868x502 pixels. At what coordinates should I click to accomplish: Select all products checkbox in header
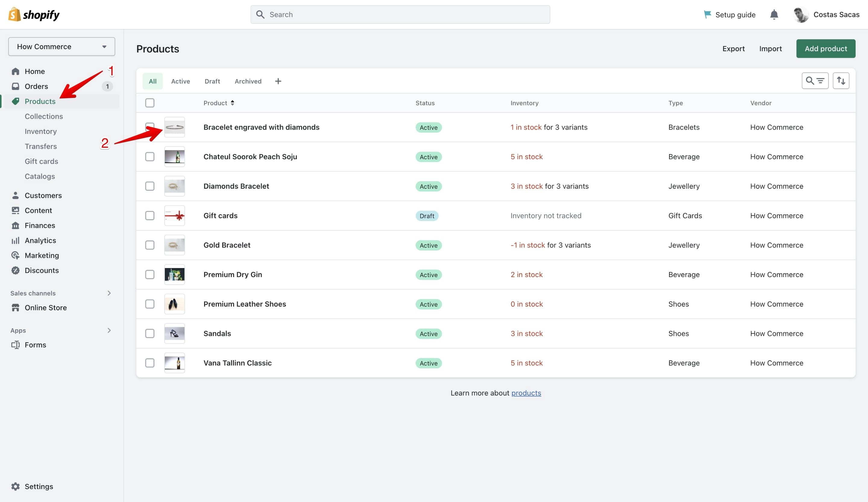pos(150,103)
